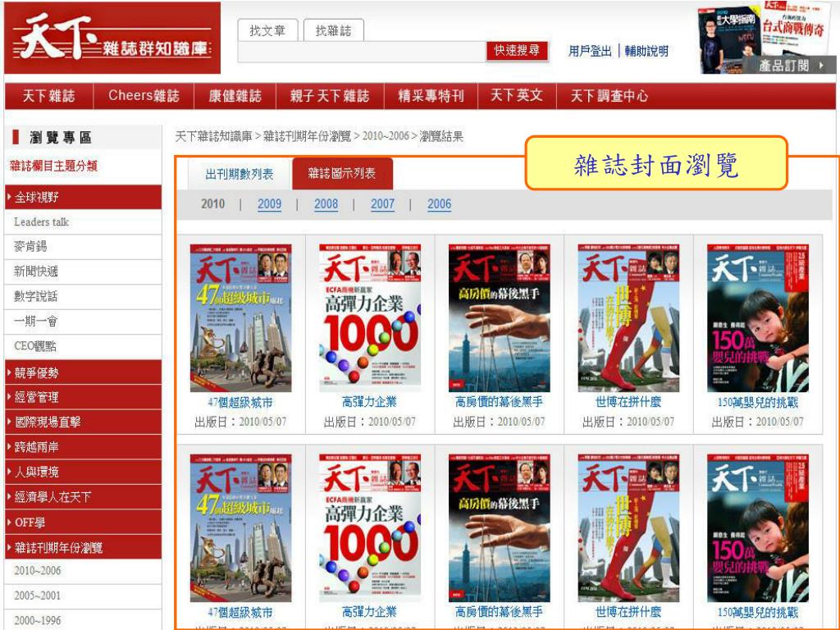
Task: Open the Cheers雜誌 menu item
Action: [x=144, y=96]
